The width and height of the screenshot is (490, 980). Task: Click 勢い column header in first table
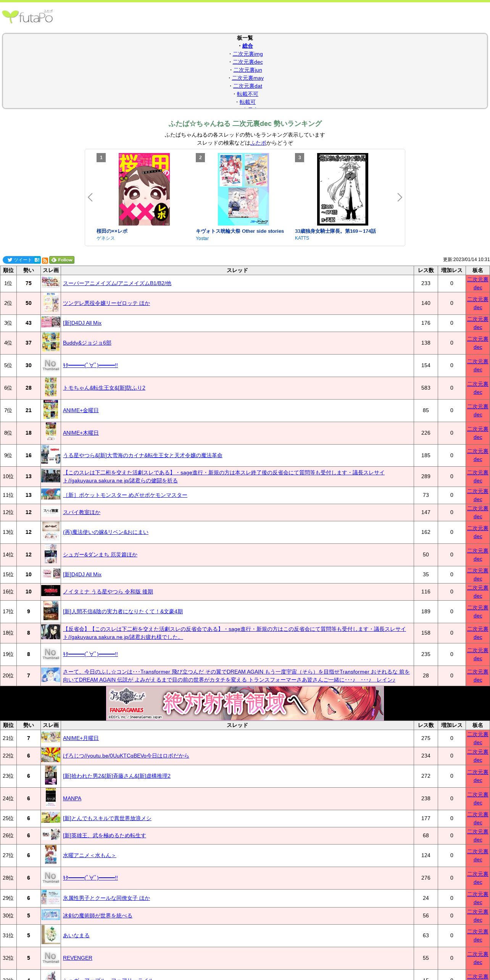(29, 270)
